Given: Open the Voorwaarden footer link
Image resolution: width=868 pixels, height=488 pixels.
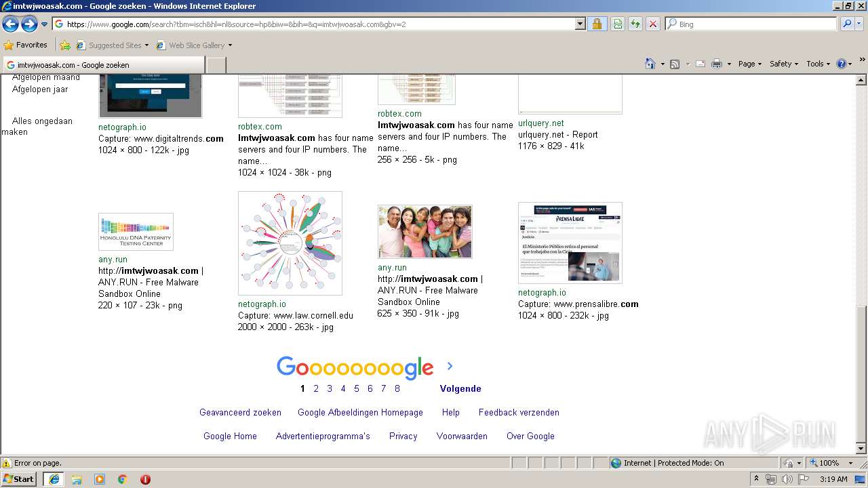Looking at the screenshot, I should point(462,436).
